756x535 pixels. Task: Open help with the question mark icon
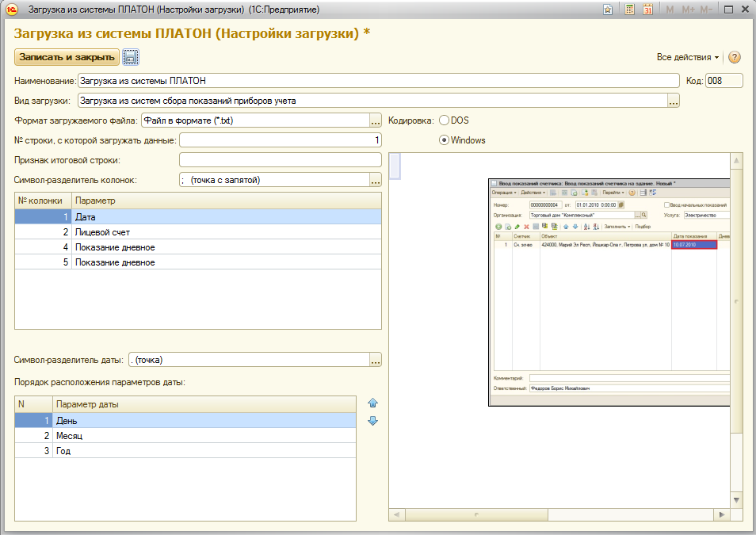(734, 57)
